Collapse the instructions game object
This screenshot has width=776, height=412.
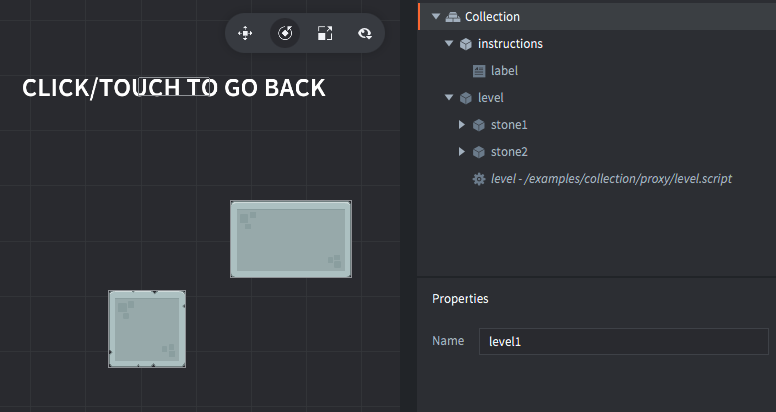point(449,44)
